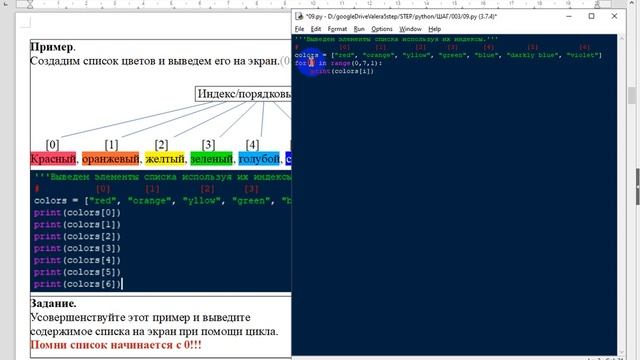Click index label [4] in the document

click(252, 144)
